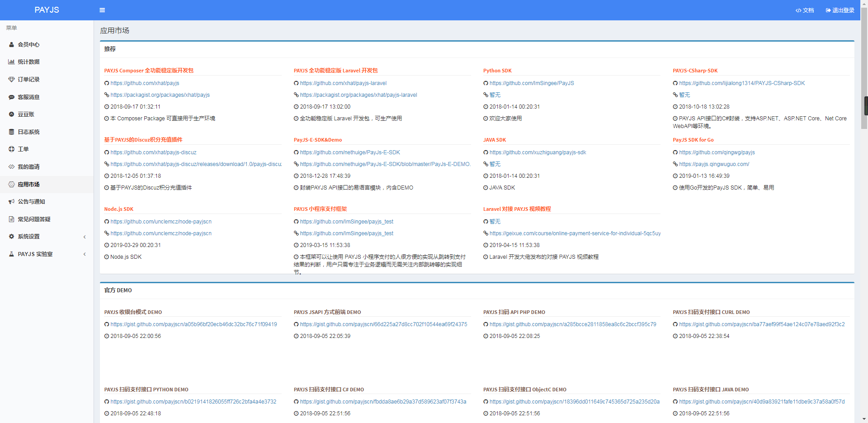Go to 统计数据 in sidebar
Viewport: 868px width, 423px height.
[x=47, y=62]
